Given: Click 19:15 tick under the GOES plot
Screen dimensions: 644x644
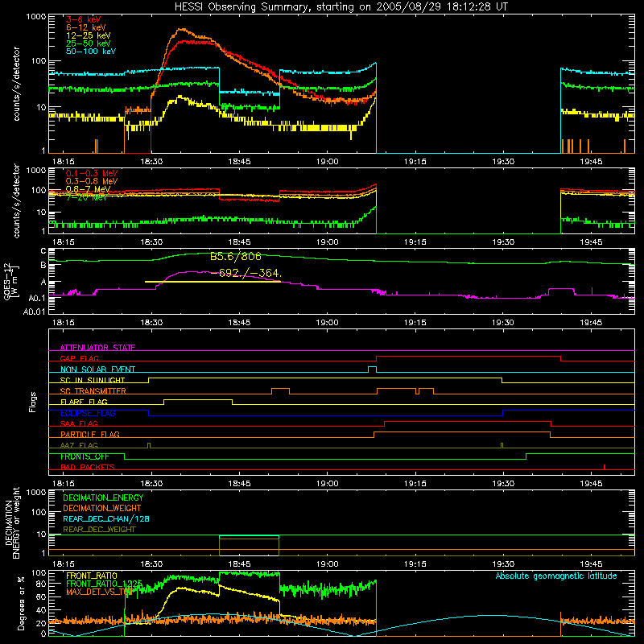Looking at the screenshot, I should click(415, 323).
